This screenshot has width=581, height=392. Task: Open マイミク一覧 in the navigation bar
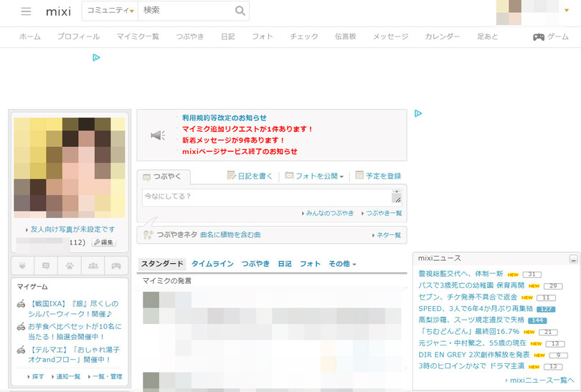138,37
